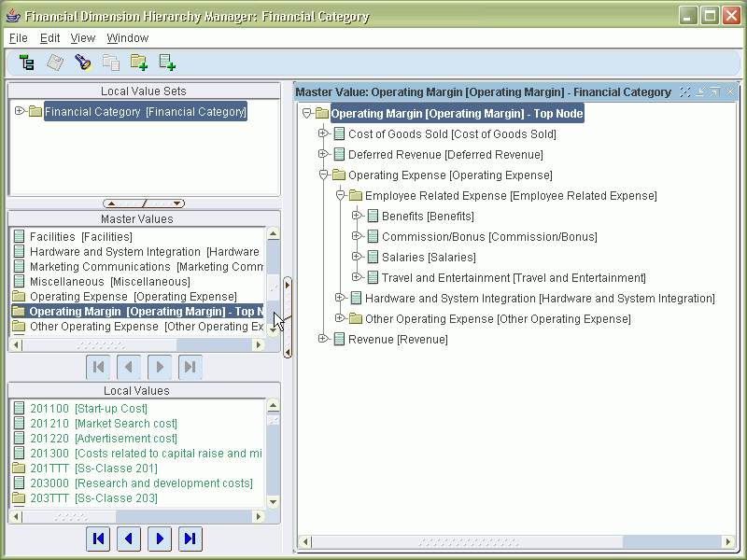Expand the Other Operating Expense tree node
The image size is (747, 560).
(340, 318)
